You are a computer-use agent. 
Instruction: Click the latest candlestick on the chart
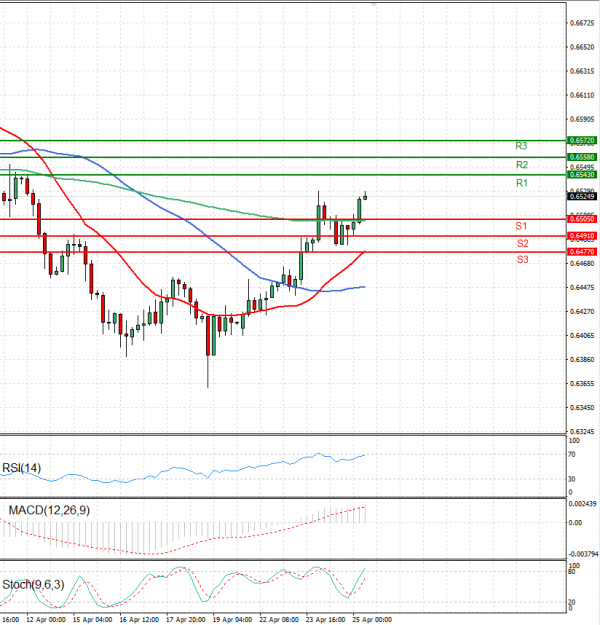pyautogui.click(x=365, y=197)
